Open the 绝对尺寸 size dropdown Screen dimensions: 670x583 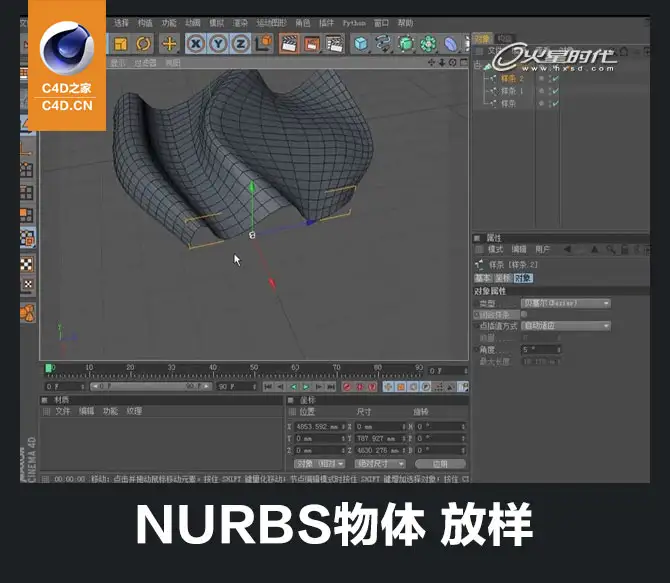pyautogui.click(x=380, y=464)
